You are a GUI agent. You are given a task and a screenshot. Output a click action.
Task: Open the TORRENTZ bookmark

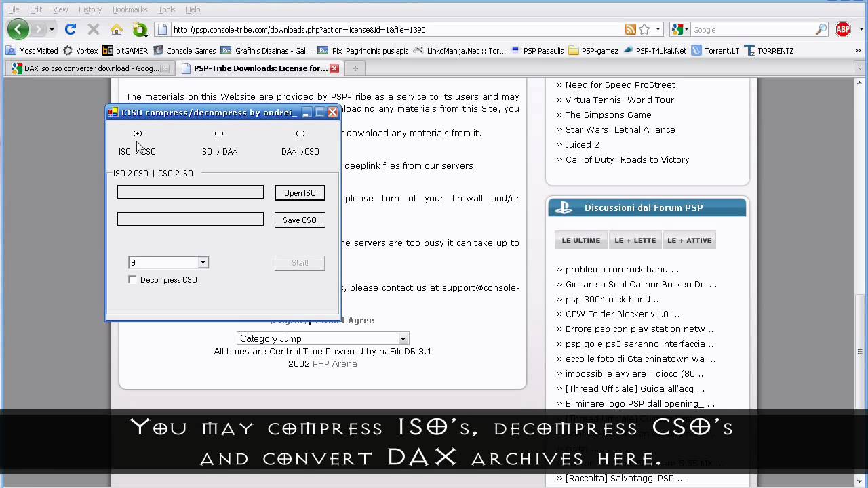769,51
